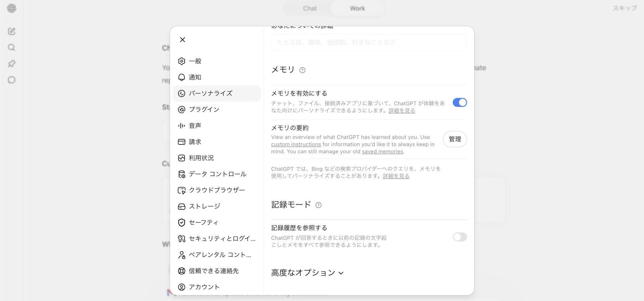The image size is (644, 301).
Task: Click the セキュリティとログイン key icon
Action: (x=181, y=239)
